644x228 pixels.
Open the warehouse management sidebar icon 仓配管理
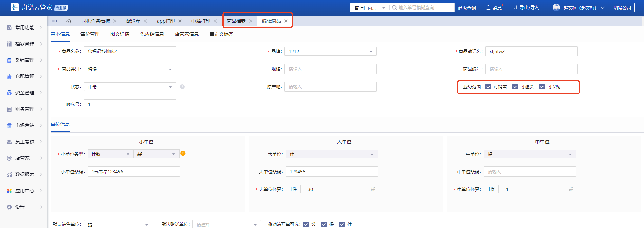coord(10,77)
